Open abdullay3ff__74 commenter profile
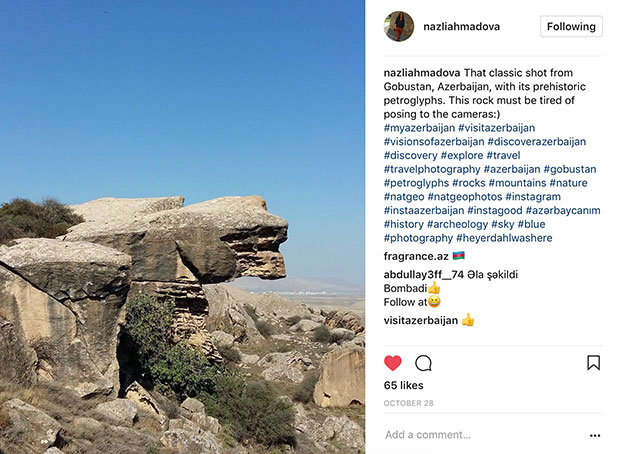Screen dimensions: 620x454 click(x=423, y=274)
